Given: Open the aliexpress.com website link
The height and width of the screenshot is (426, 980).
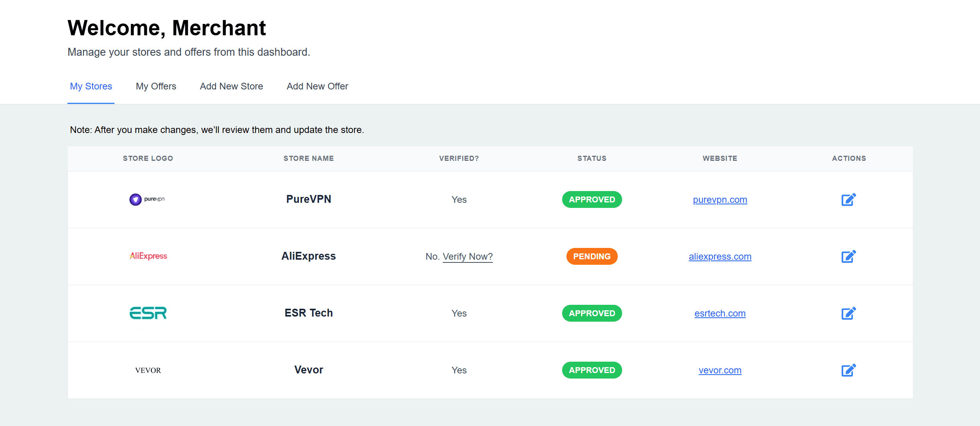Looking at the screenshot, I should (720, 256).
